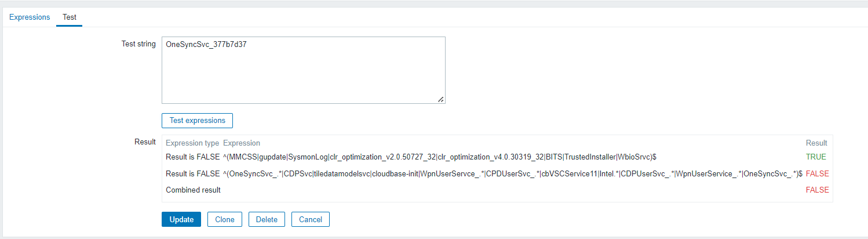Click the text area resize handle
The height and width of the screenshot is (239, 868).
(x=441, y=100)
